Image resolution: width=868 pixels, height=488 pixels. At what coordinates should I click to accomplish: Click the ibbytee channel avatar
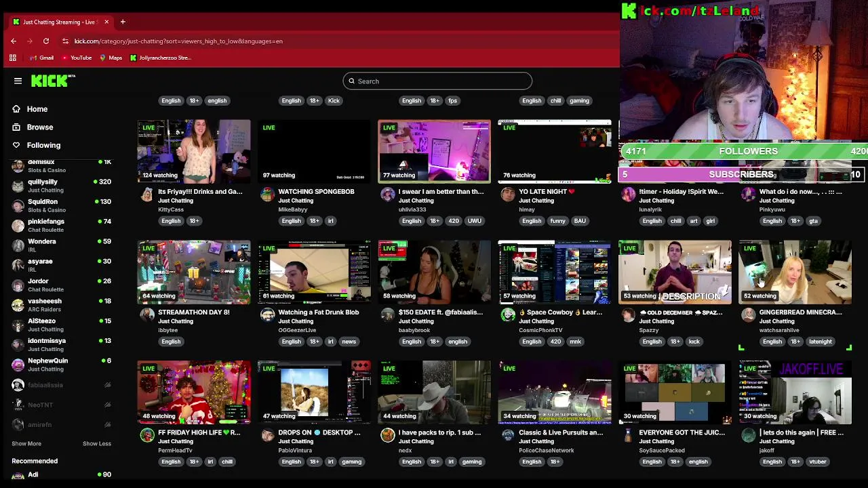pos(147,315)
